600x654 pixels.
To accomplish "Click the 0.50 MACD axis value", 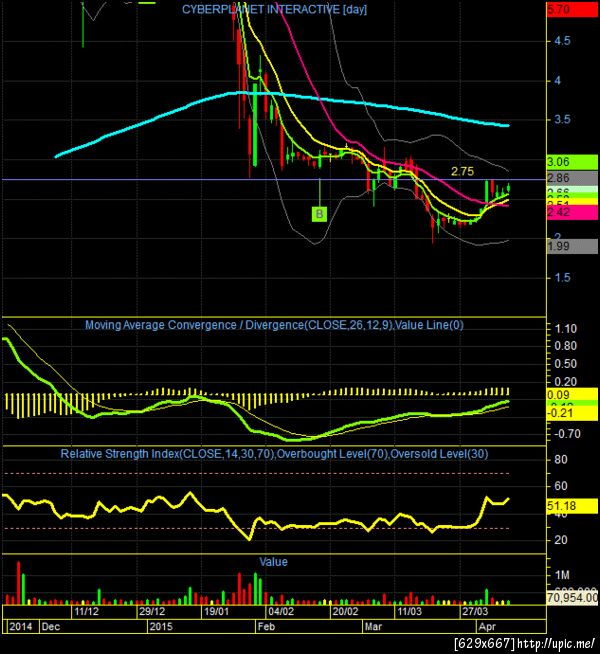I will pyautogui.click(x=565, y=364).
